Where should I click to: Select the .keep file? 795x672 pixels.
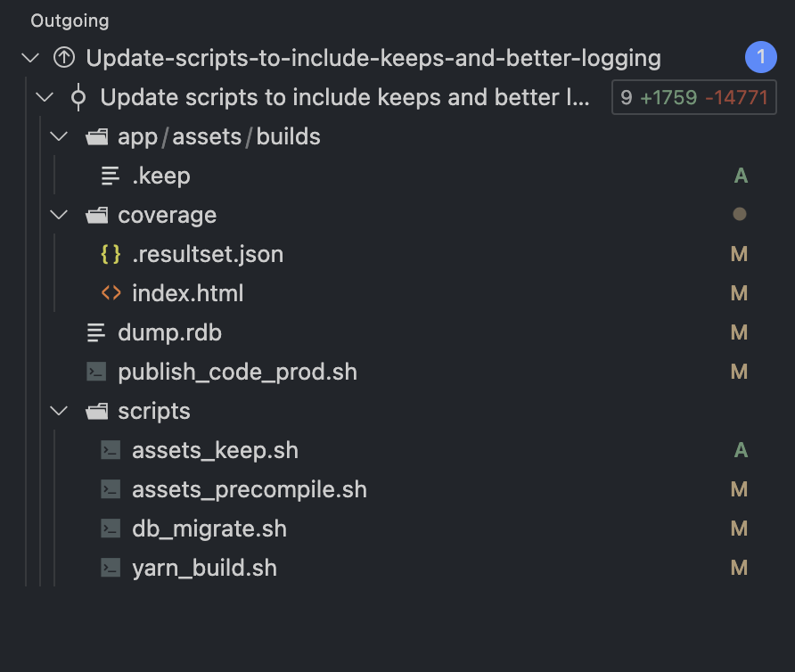[x=160, y=176]
